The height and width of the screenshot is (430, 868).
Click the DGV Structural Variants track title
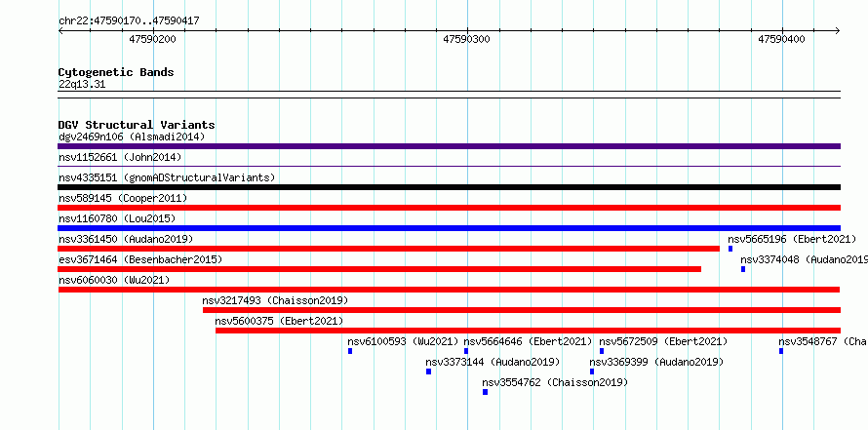tap(137, 125)
